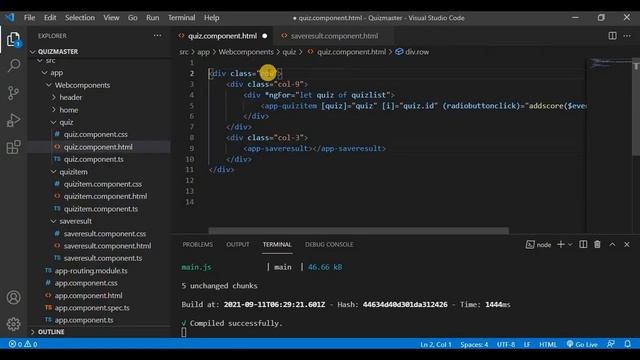Click the Go Live status bar button
The width and height of the screenshot is (640, 360).
(x=582, y=344)
